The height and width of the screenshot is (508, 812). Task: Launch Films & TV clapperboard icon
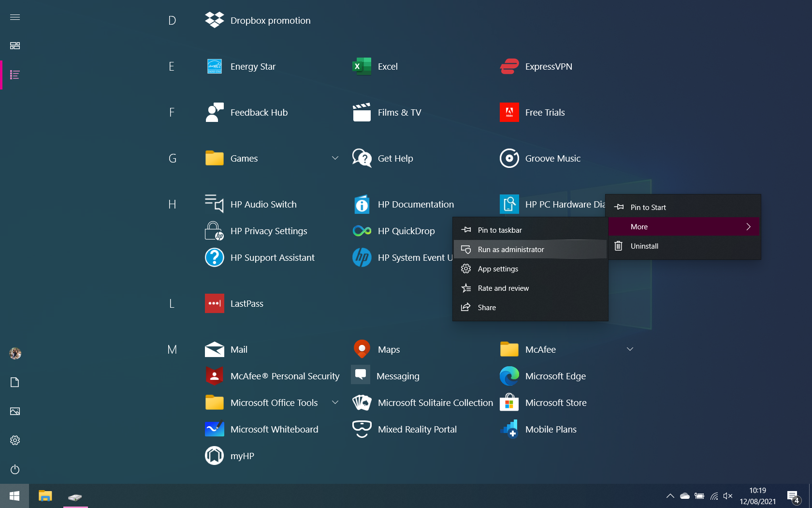[x=362, y=112]
